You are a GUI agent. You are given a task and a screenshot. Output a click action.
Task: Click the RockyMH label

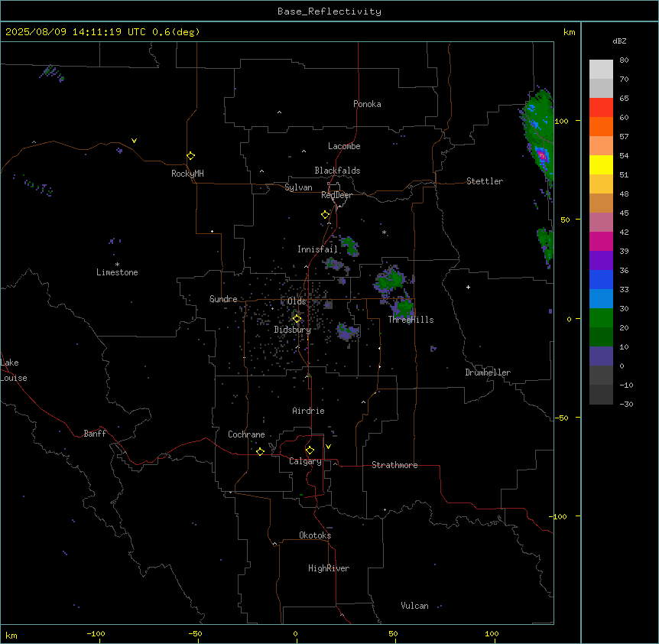[x=187, y=174]
